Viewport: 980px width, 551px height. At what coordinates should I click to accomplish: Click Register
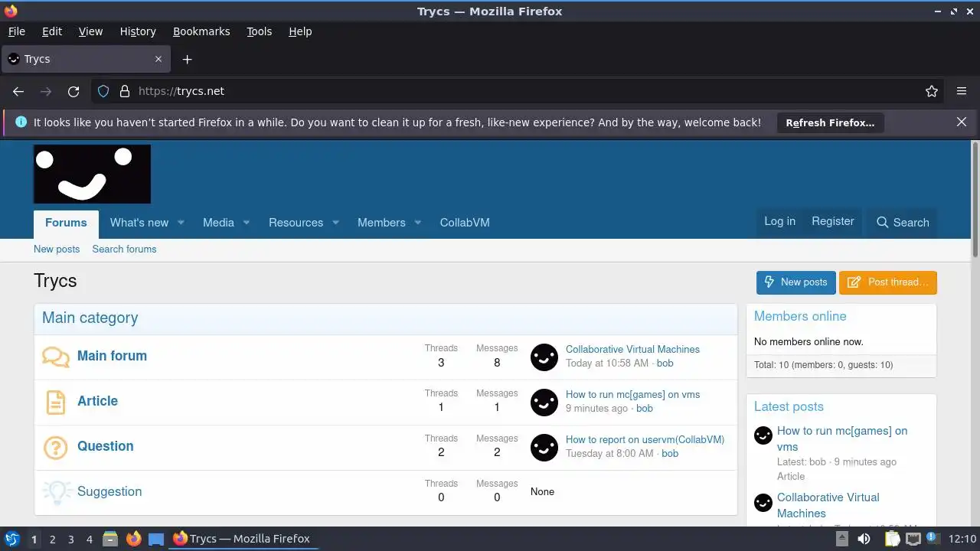pos(833,221)
